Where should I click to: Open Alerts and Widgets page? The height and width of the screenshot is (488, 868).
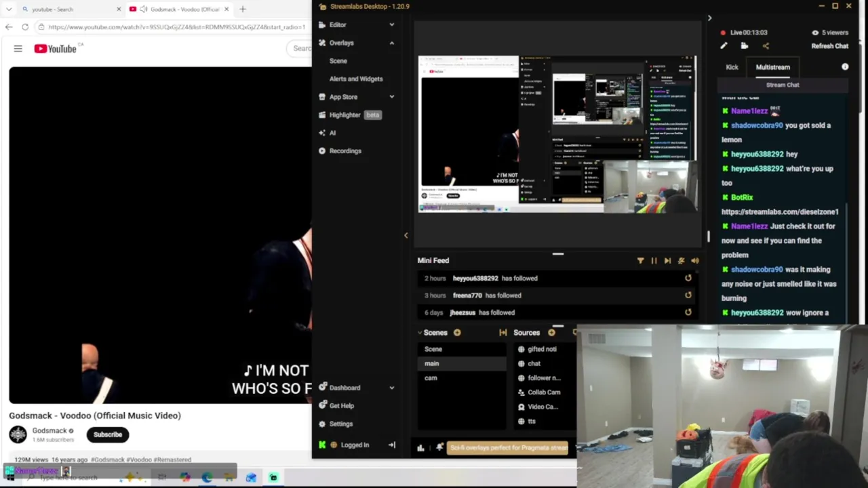coord(356,79)
